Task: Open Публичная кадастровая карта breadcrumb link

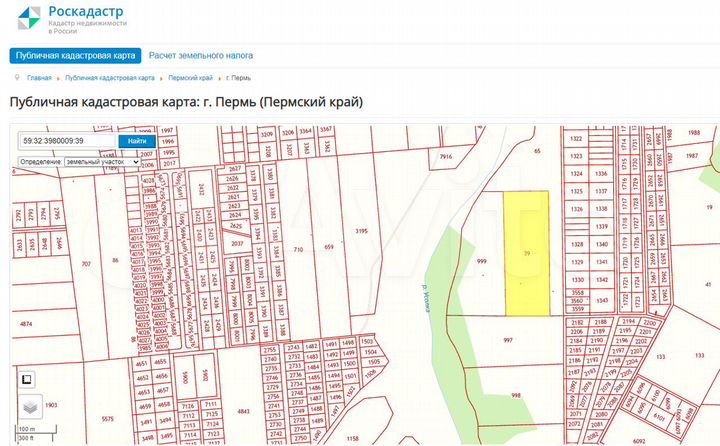Action: tap(110, 78)
